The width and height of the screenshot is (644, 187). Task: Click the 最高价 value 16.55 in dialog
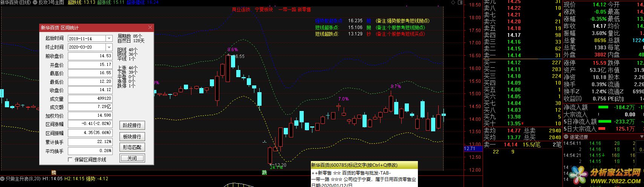[90, 73]
